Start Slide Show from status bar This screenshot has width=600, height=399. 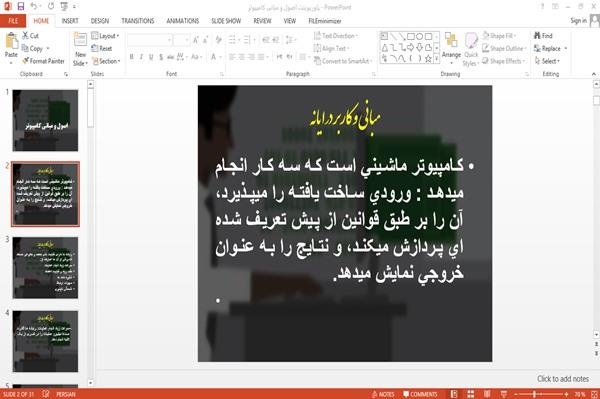coord(504,394)
